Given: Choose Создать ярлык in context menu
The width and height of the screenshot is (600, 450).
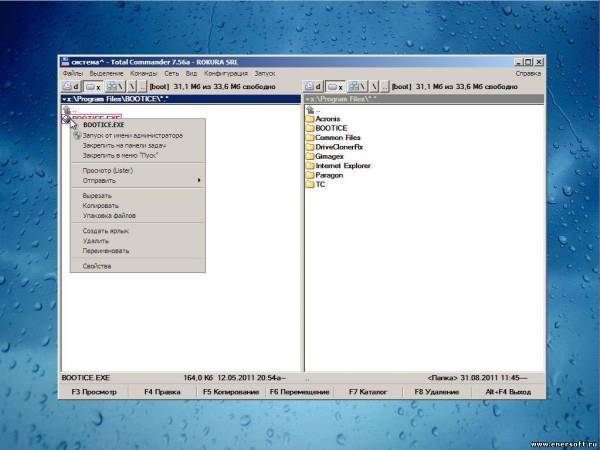Looking at the screenshot, I should [x=138, y=231].
